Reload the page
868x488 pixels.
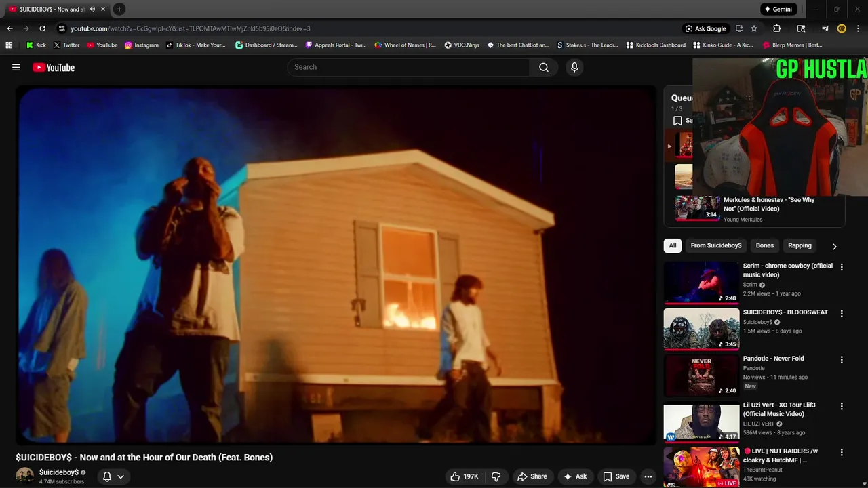tap(42, 28)
